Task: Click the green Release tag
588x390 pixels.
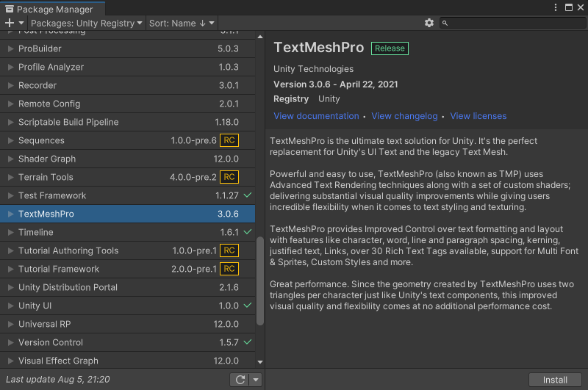Action: 390,48
